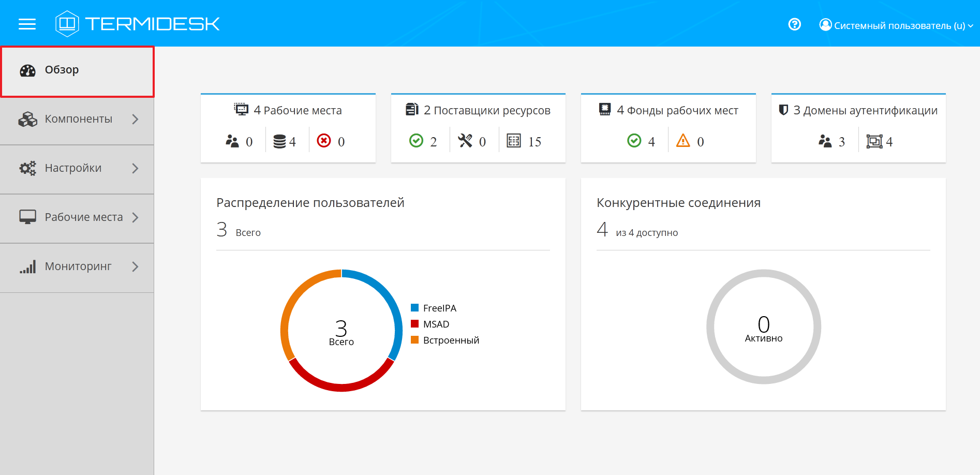Viewport: 980px width, 475px height.
Task: Toggle the FreeIPA legend color swatch
Action: [x=414, y=308]
